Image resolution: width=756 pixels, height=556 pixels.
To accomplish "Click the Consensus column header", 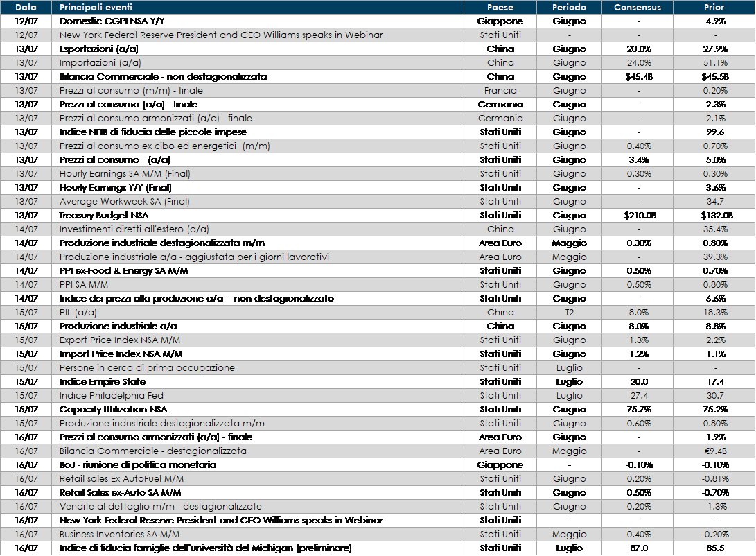I will pos(638,8).
